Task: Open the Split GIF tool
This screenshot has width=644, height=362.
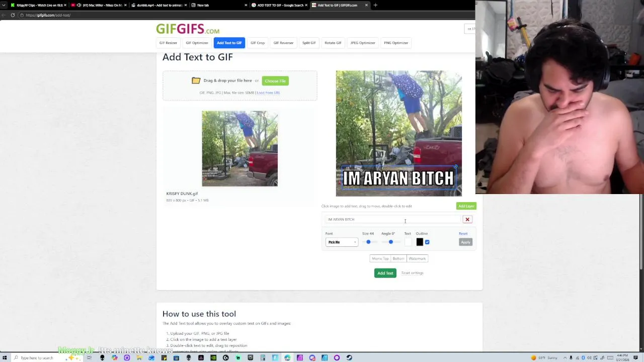Action: click(309, 43)
